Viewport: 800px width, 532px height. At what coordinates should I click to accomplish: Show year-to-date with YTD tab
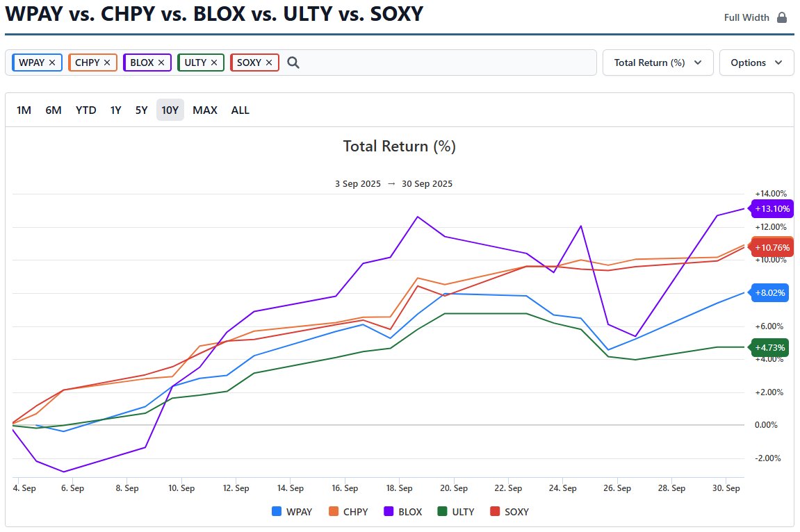tap(86, 110)
